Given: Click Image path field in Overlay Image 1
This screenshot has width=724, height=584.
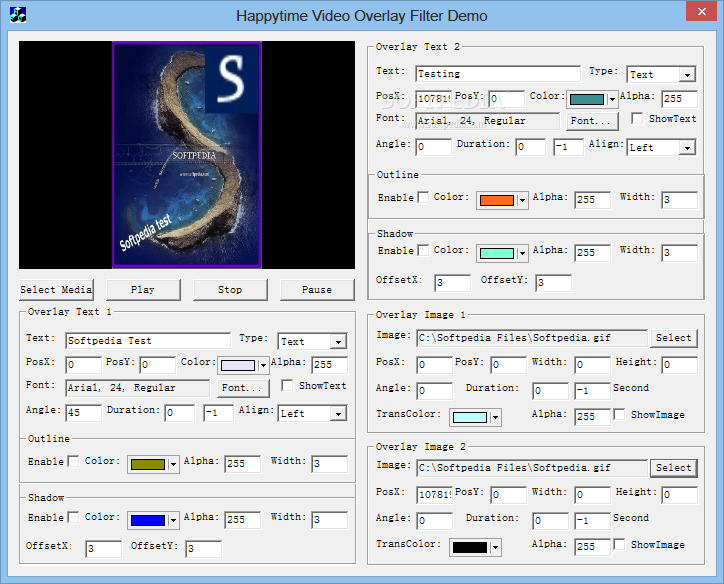Looking at the screenshot, I should (532, 338).
